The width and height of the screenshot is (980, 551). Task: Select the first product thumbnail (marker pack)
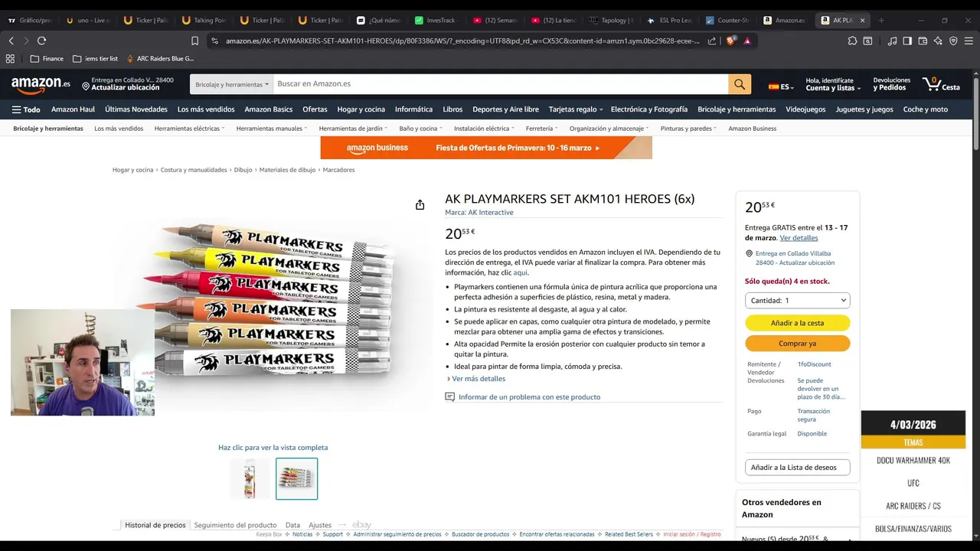pyautogui.click(x=250, y=479)
